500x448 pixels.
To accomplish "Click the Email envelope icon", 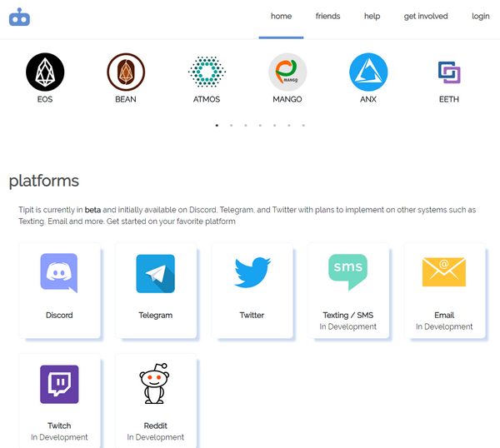I will 444,272.
